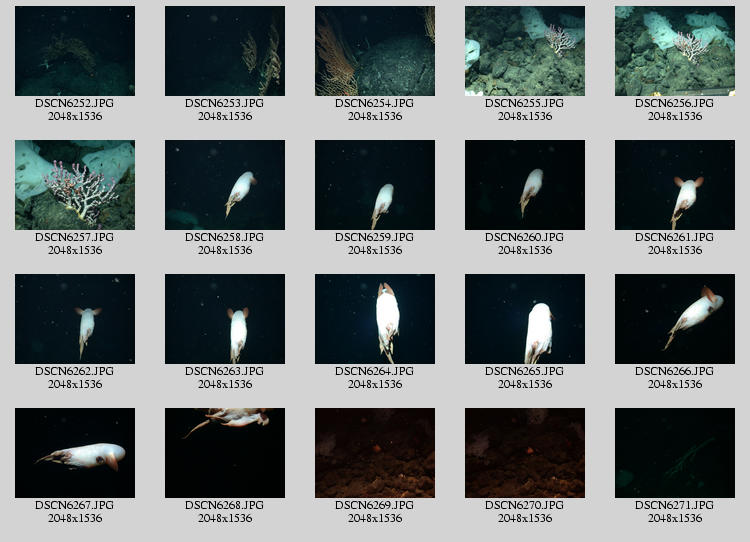Click the DSCN6271.JPG filename label
The width and height of the screenshot is (750, 542).
(x=675, y=505)
